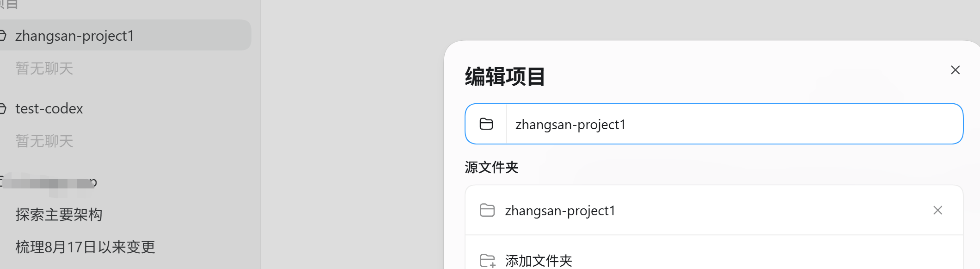Remove the zhangsan-project1 source folder

point(937,210)
